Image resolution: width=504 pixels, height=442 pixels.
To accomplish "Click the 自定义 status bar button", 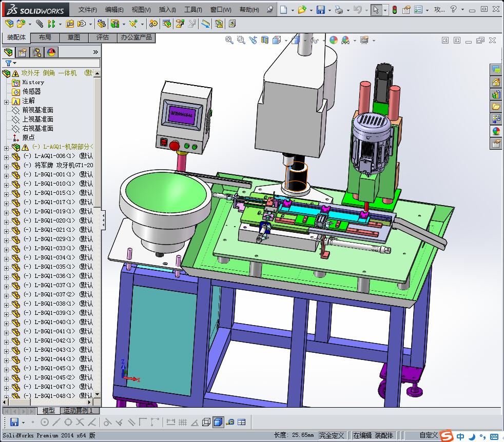I will (428, 435).
